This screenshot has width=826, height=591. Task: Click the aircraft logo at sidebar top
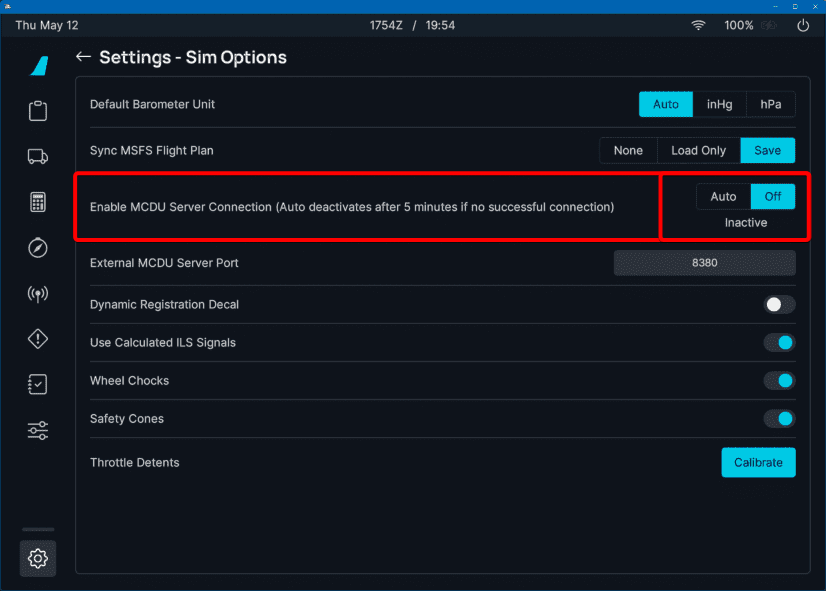click(37, 65)
